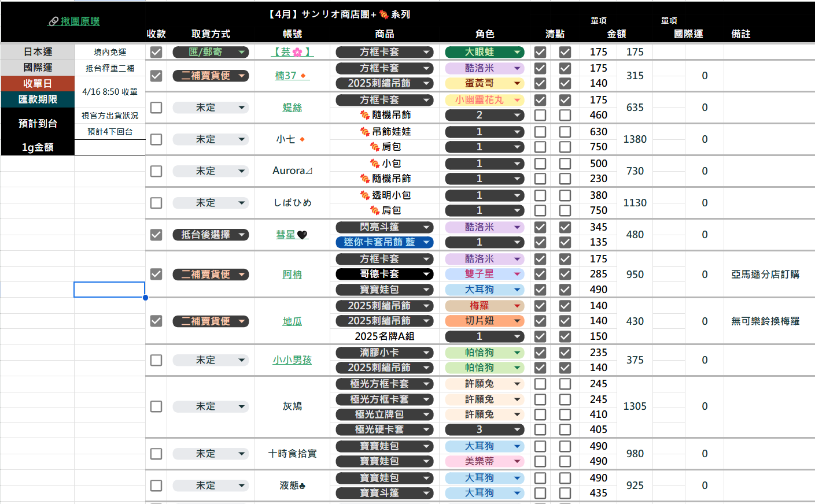Expand the 哥德卡套 dropdown
This screenshot has height=504, width=815.
[385, 274]
